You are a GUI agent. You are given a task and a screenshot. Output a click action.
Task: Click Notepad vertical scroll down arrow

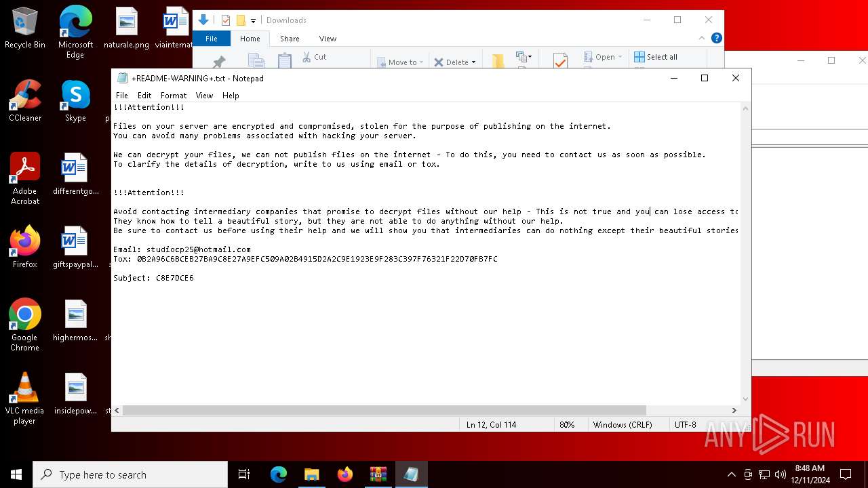point(745,399)
